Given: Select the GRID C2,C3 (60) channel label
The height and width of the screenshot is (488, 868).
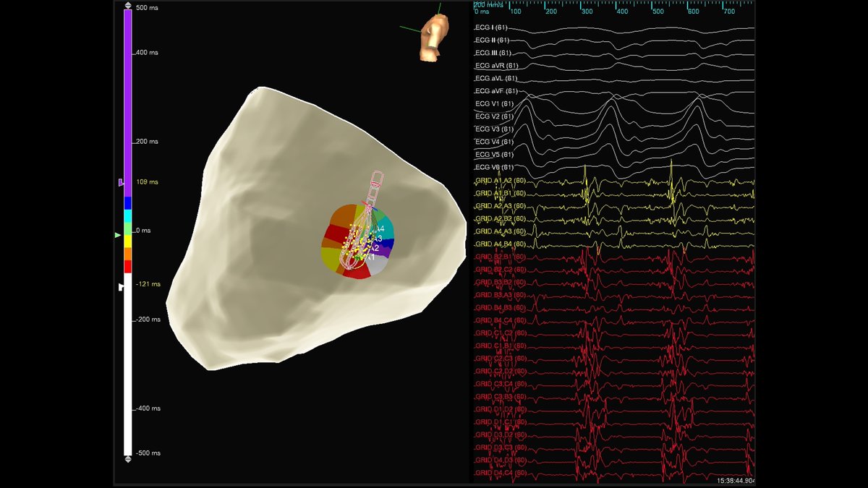Looking at the screenshot, I should click(x=500, y=359).
